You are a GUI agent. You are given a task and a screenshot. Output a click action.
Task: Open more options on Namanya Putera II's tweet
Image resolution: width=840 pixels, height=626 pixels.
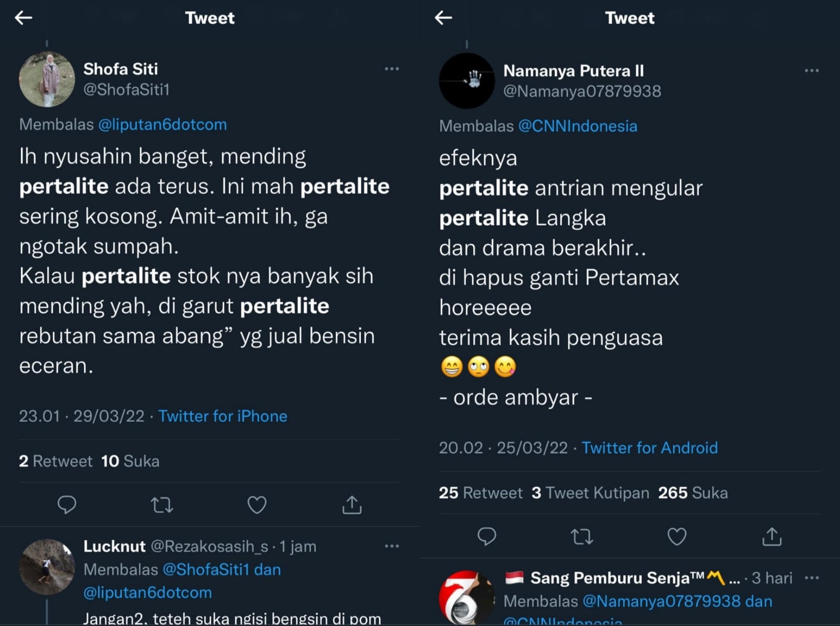coord(812,70)
